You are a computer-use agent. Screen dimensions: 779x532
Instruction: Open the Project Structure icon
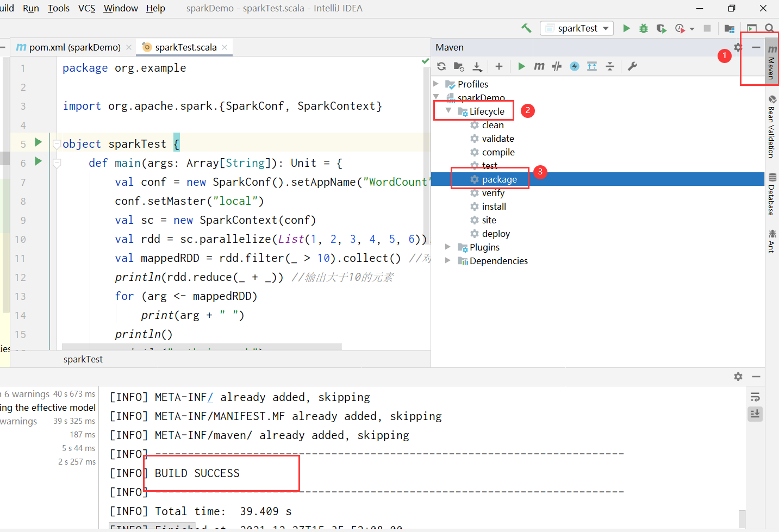click(730, 28)
